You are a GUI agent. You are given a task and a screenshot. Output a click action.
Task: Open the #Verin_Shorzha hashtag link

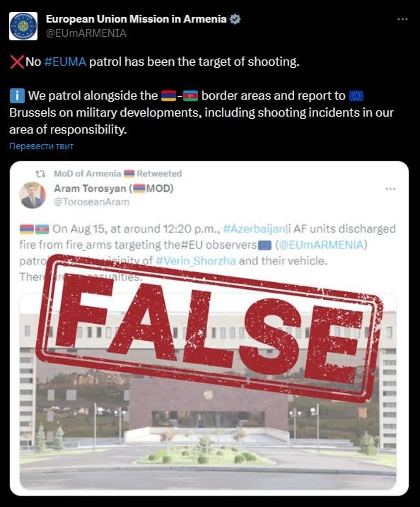coord(196,261)
